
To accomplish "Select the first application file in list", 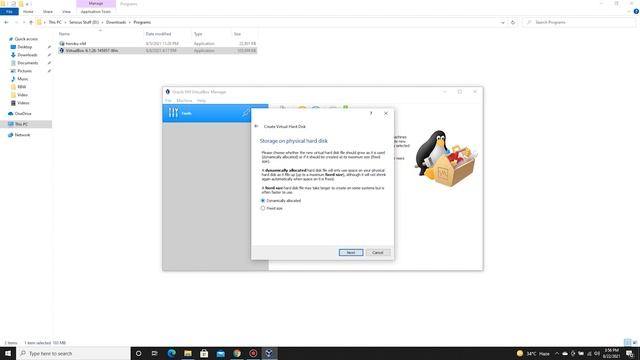I will pos(157,43).
